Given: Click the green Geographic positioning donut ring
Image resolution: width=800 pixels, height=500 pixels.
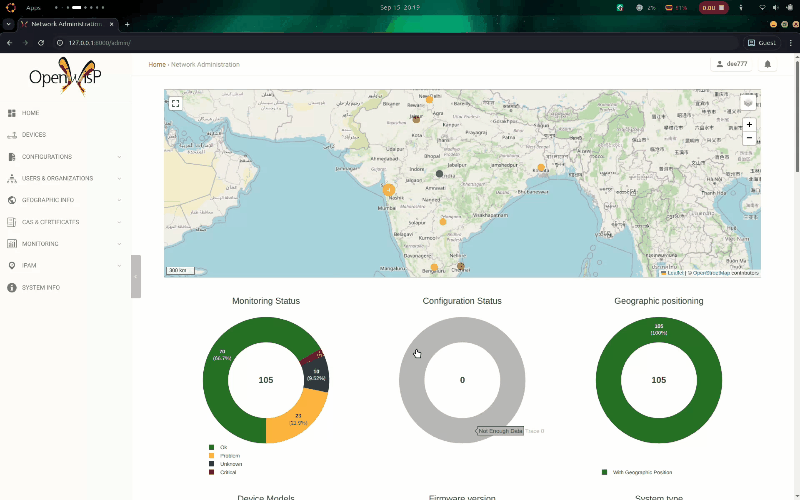Looking at the screenshot, I should (608, 380).
